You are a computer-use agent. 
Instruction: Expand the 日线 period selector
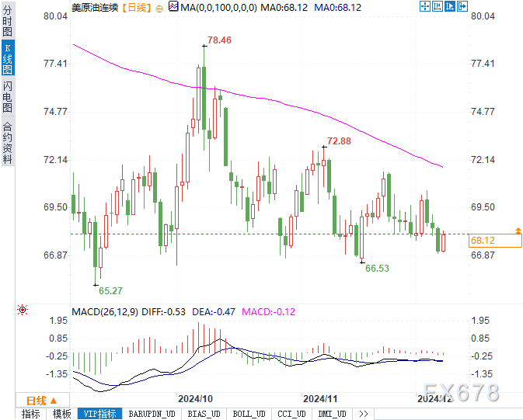(x=43, y=401)
